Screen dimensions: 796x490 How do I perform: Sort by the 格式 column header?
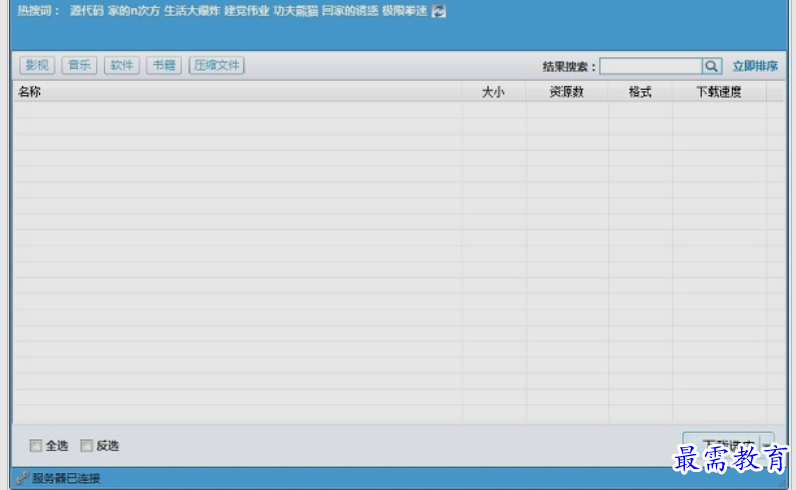(x=640, y=92)
